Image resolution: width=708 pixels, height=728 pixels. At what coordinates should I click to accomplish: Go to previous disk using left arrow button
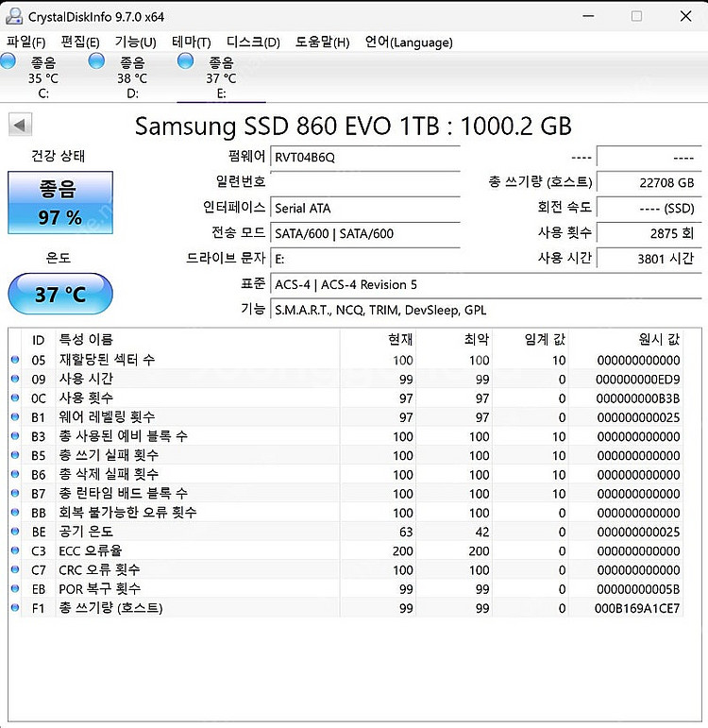pyautogui.click(x=20, y=125)
